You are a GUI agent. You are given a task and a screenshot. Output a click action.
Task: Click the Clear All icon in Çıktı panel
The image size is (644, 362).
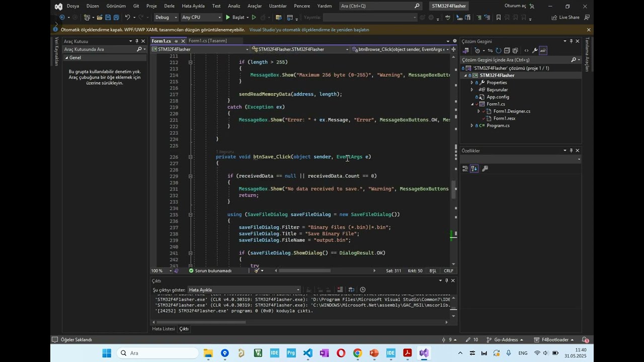(340, 290)
